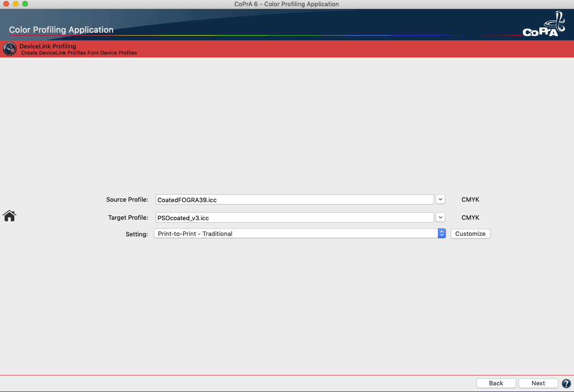Close the CoPrA window with red button
Image resolution: width=574 pixels, height=392 pixels.
pyautogui.click(x=6, y=4)
